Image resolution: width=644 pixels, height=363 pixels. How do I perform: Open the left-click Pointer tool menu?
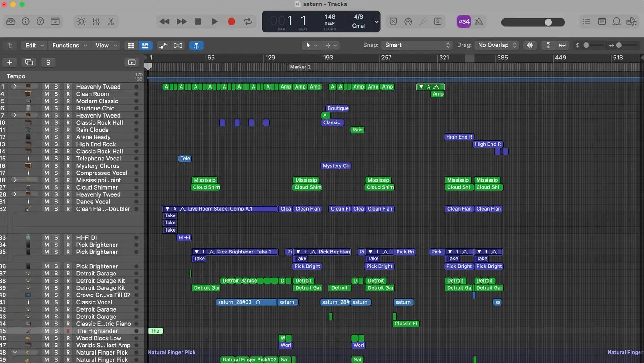311,45
